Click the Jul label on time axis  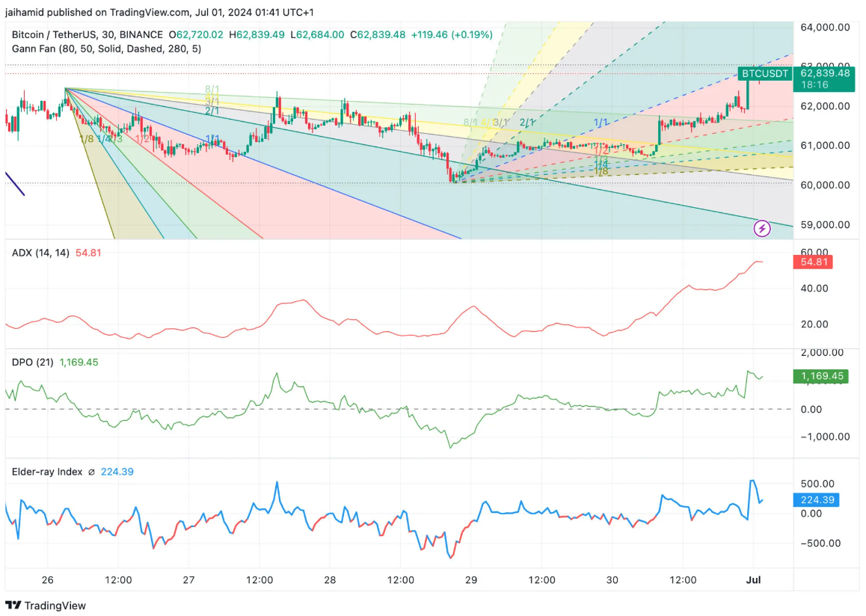[753, 580]
